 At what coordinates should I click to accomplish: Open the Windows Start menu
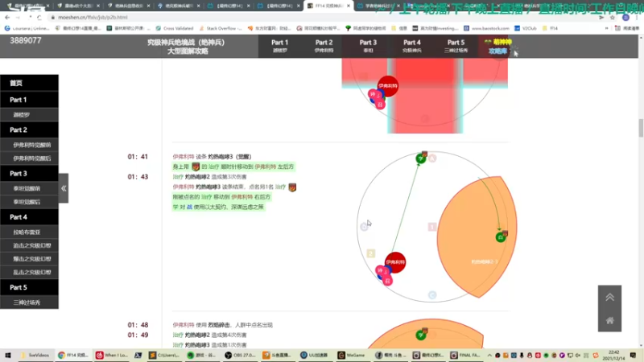(7, 355)
